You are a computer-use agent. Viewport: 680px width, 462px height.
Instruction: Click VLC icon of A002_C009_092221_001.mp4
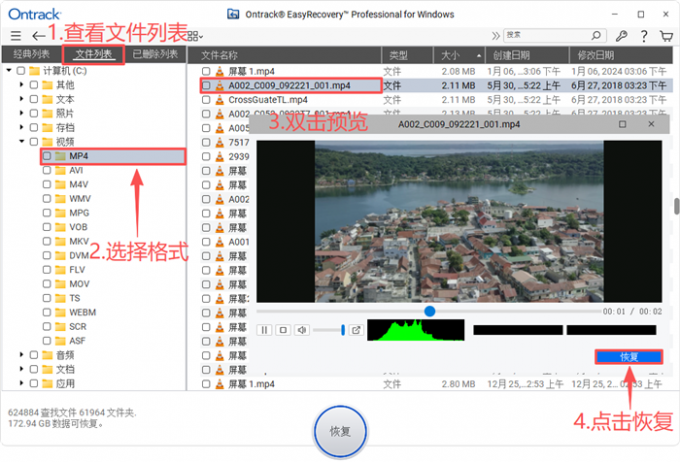[220, 85]
